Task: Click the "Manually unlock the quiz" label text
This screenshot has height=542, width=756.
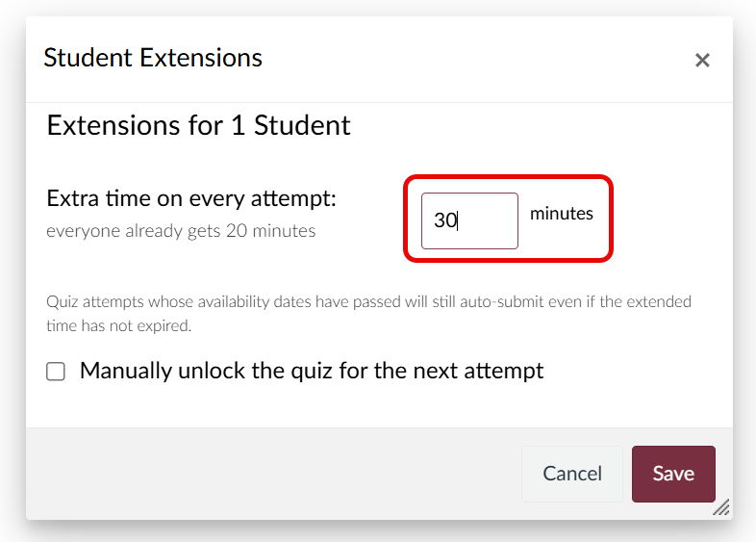Action: point(312,371)
